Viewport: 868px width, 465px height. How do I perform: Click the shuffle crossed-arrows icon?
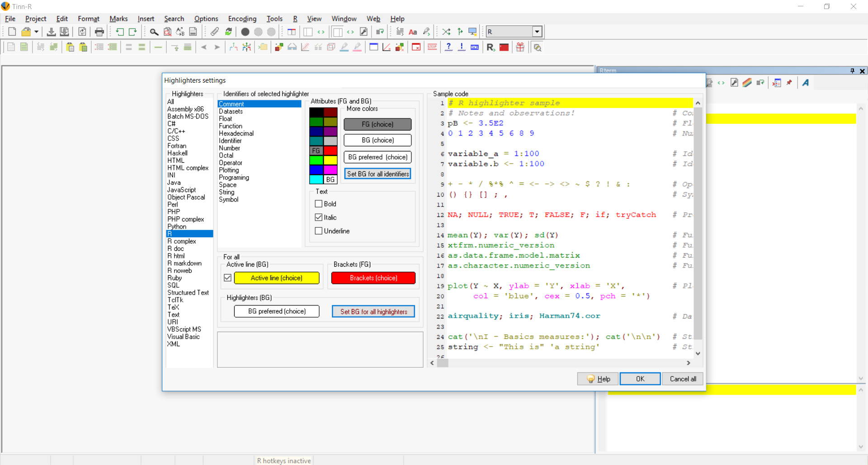[x=446, y=32]
